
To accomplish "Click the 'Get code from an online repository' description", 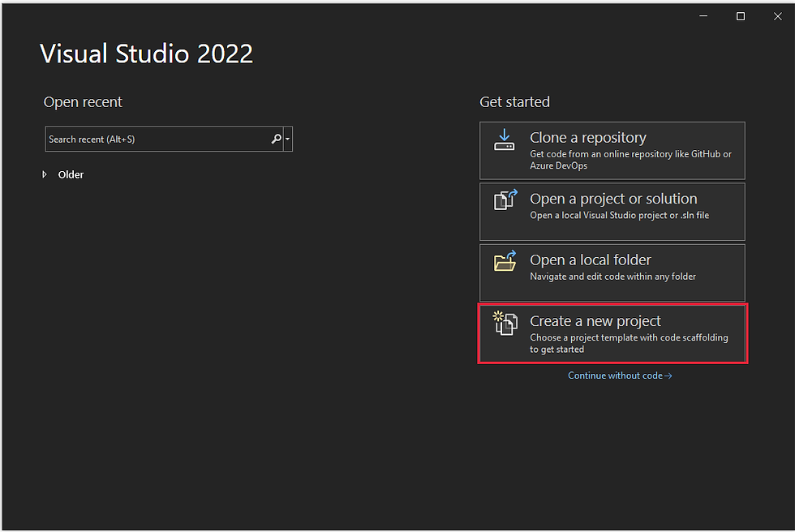I will pyautogui.click(x=630, y=160).
